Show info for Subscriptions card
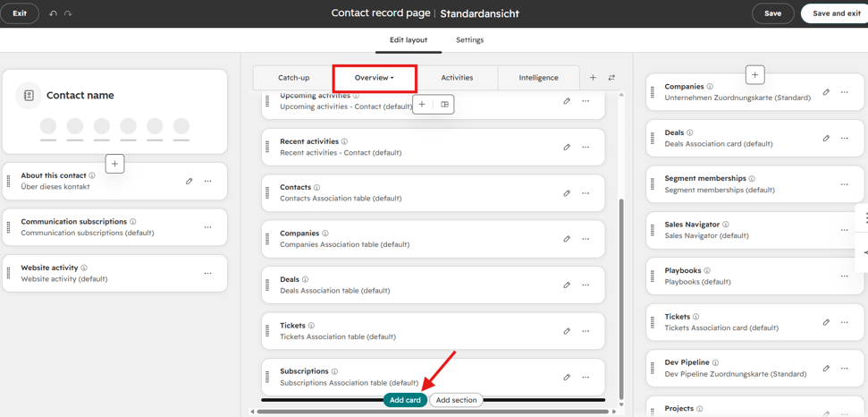This screenshot has width=868, height=417. [335, 371]
